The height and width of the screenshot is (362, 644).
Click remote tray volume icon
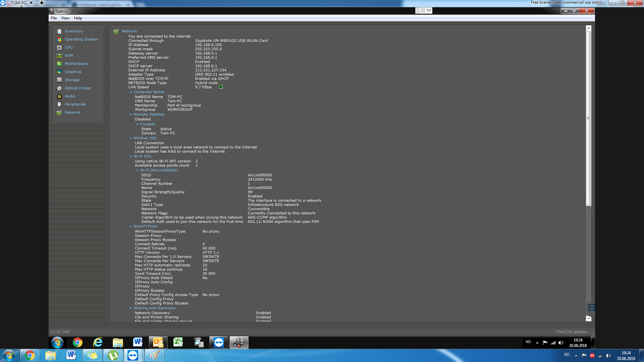click(x=561, y=343)
